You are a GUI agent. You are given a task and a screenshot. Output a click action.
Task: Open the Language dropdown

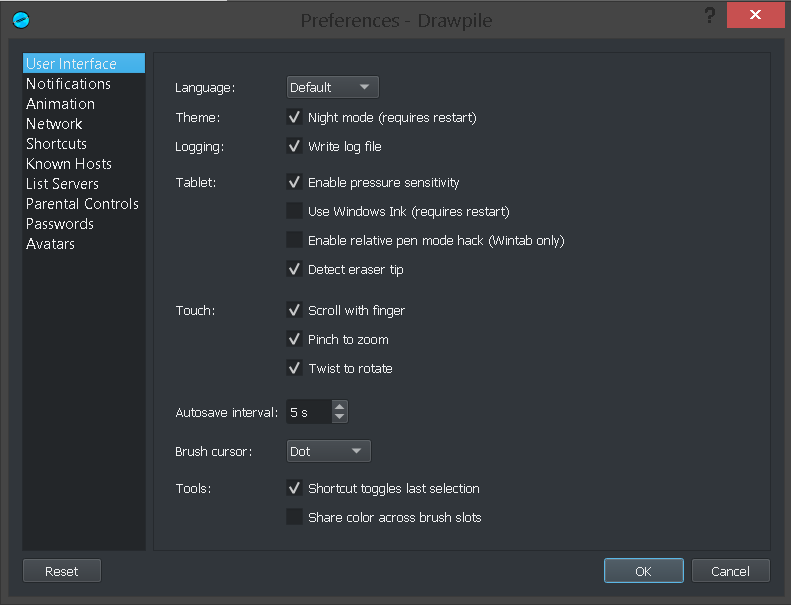click(x=332, y=87)
